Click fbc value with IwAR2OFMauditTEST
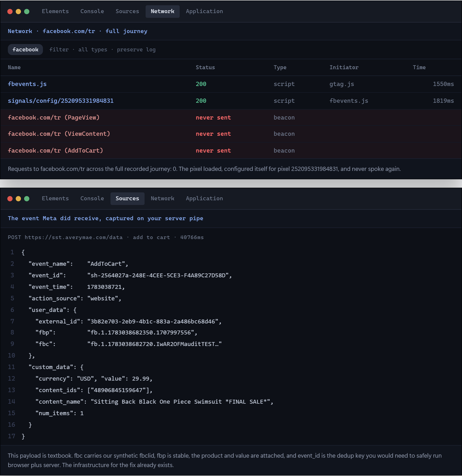 tap(155, 344)
